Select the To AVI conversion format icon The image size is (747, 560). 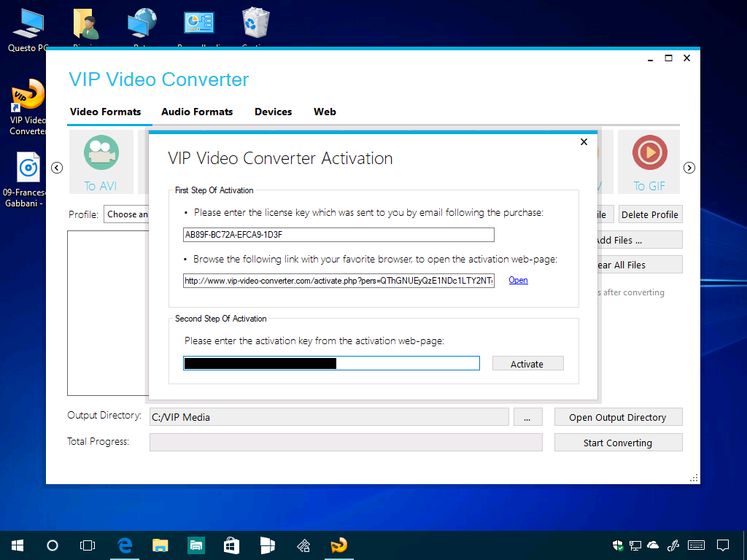point(101,162)
